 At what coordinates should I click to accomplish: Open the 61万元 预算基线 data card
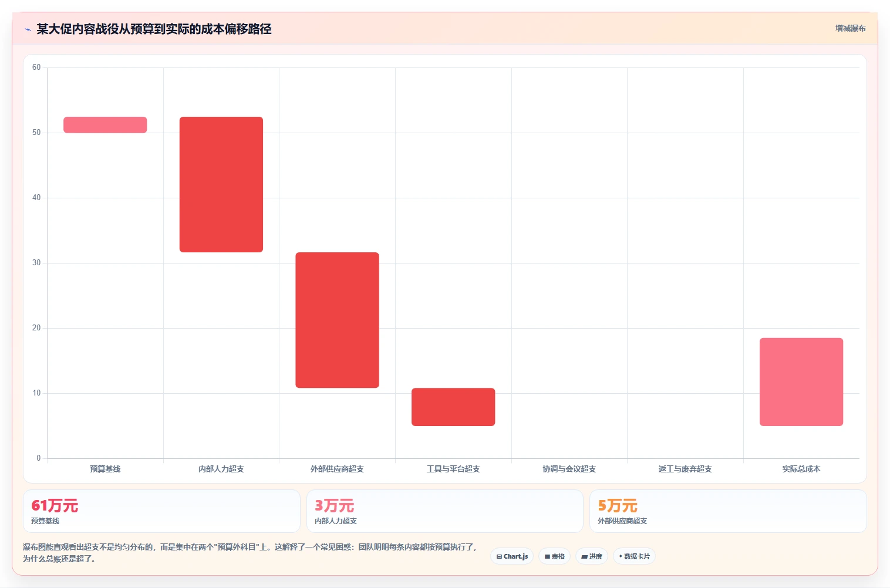(161, 511)
